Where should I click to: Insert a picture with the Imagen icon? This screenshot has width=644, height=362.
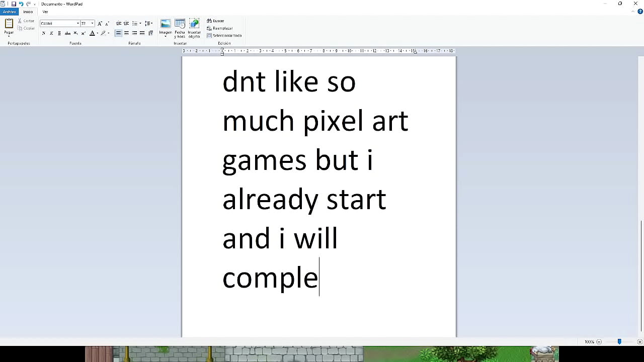coord(166,24)
